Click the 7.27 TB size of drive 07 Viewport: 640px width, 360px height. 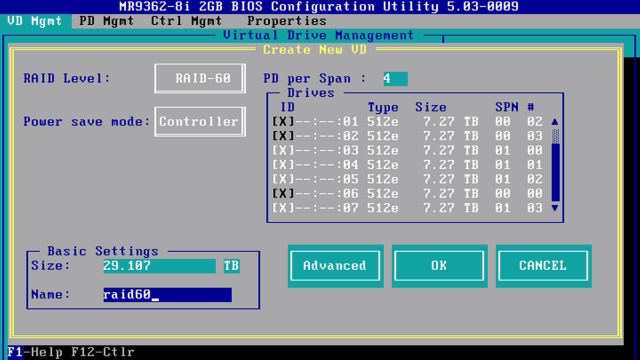click(x=451, y=208)
